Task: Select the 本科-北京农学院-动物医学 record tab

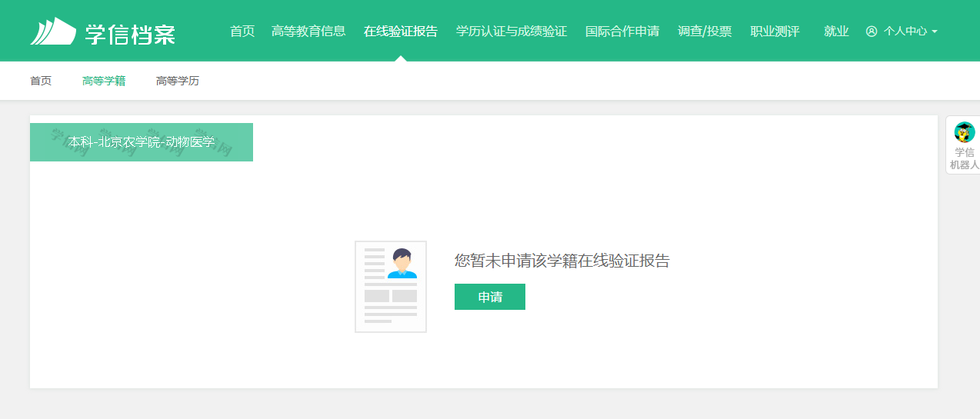Action: pyautogui.click(x=142, y=142)
